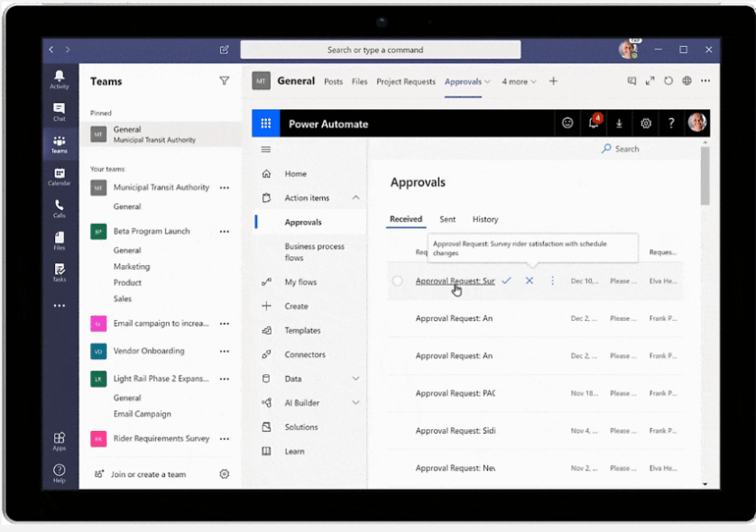
Task: Switch to the Files tab
Action: tap(359, 81)
